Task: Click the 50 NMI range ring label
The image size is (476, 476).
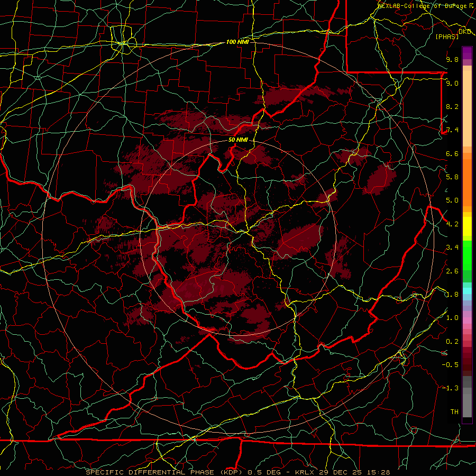Action: 238,140
